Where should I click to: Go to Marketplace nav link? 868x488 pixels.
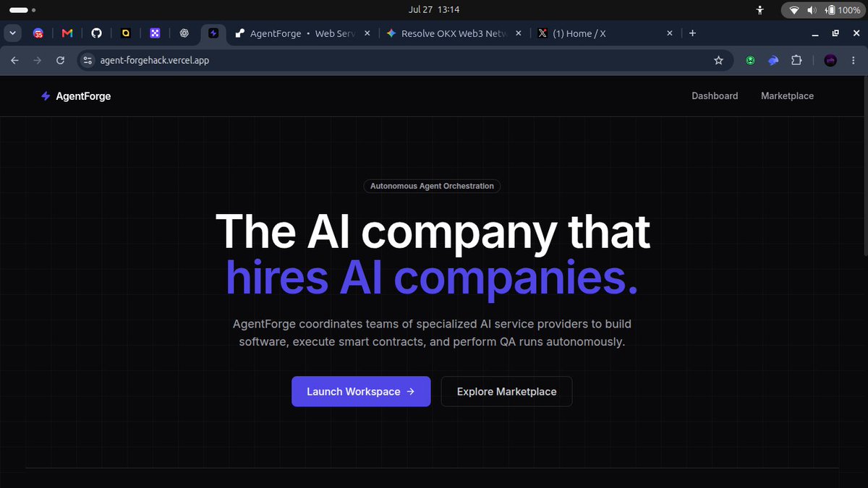point(787,96)
